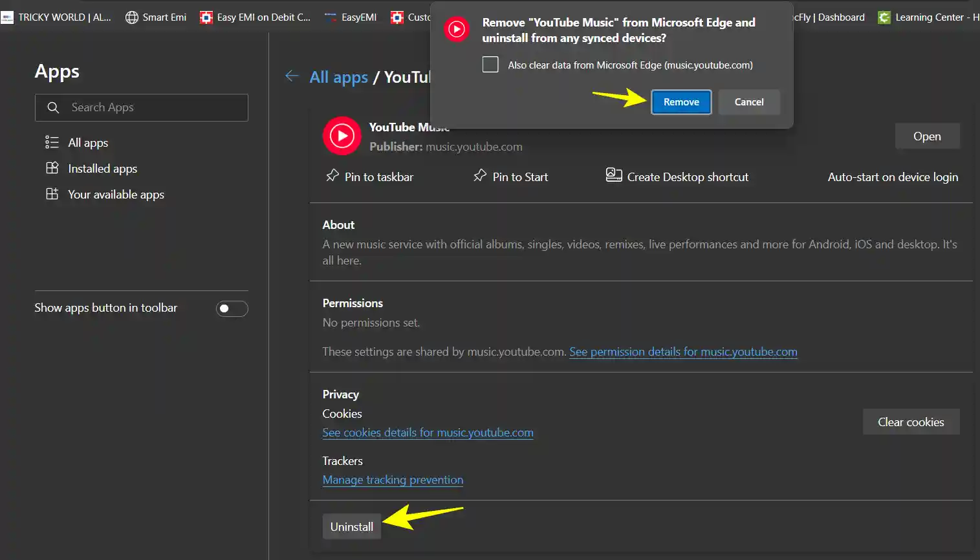Click the All apps list icon
The width and height of the screenshot is (980, 560).
point(52,142)
